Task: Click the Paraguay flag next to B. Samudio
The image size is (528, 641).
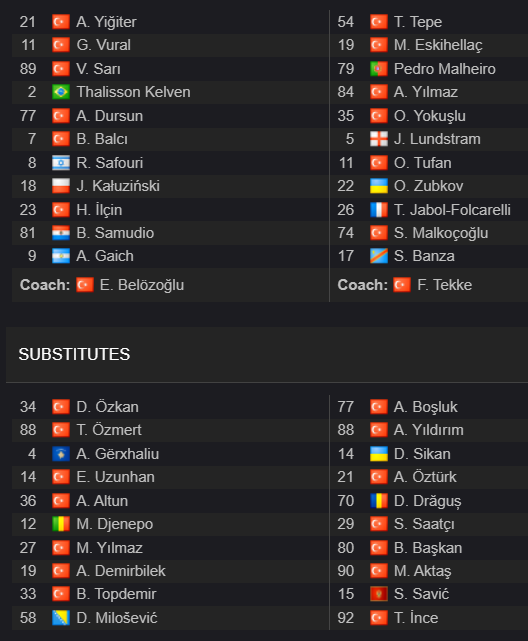Action: coord(61,233)
